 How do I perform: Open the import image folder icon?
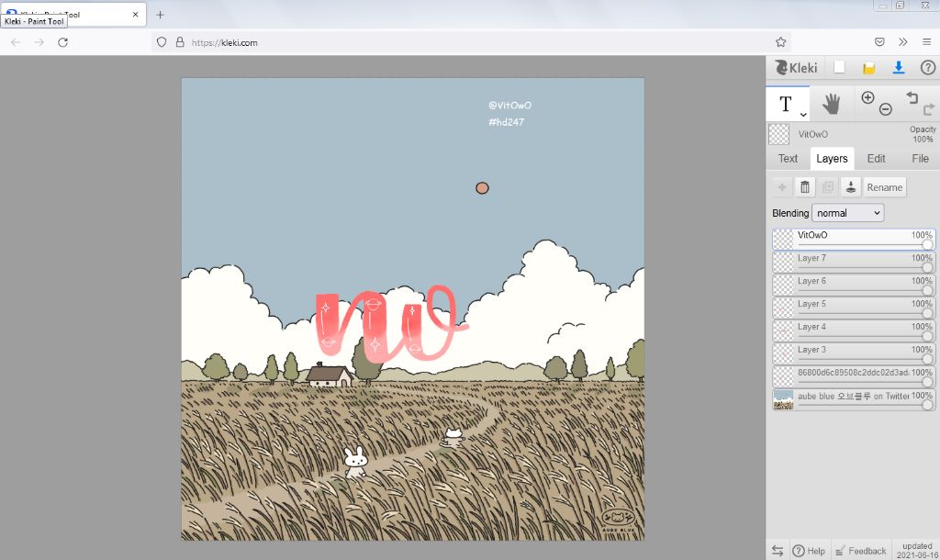[x=868, y=68]
